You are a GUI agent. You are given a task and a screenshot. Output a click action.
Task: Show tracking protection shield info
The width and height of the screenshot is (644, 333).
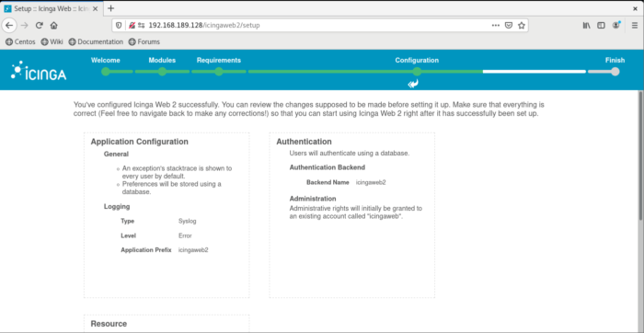119,26
